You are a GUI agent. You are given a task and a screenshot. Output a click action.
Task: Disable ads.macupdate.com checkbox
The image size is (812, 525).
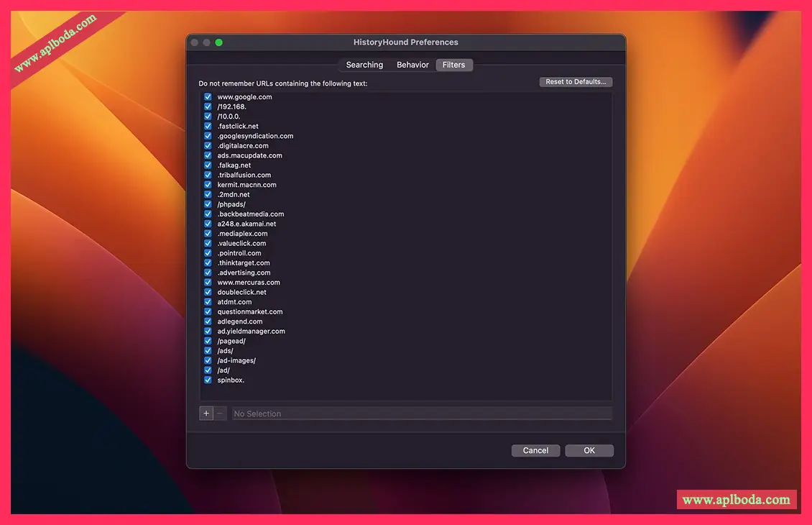[208, 155]
